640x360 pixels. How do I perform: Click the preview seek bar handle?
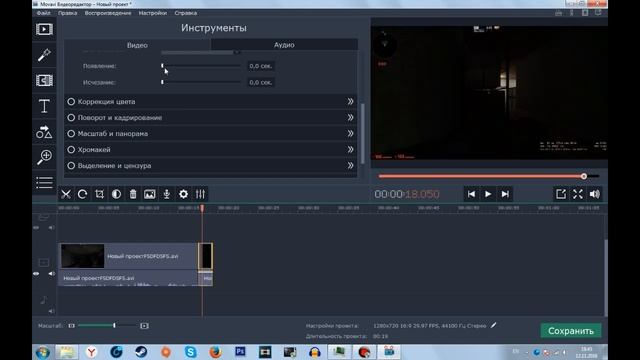584,176
